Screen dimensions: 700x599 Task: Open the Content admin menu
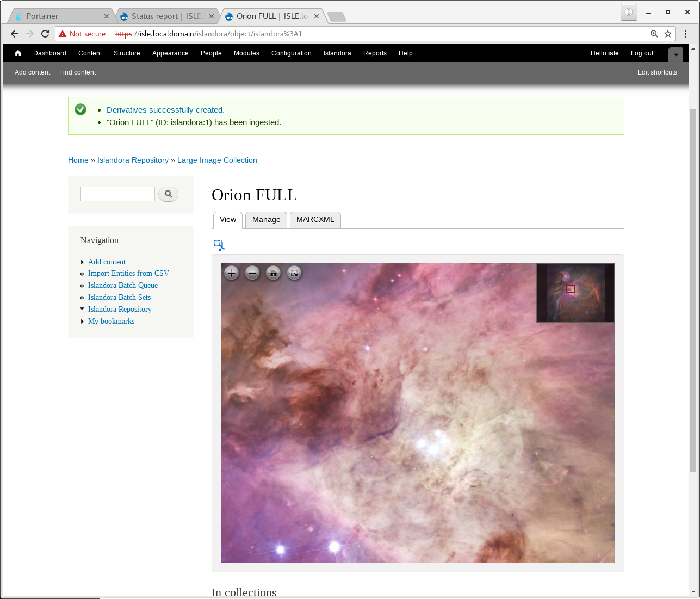90,53
